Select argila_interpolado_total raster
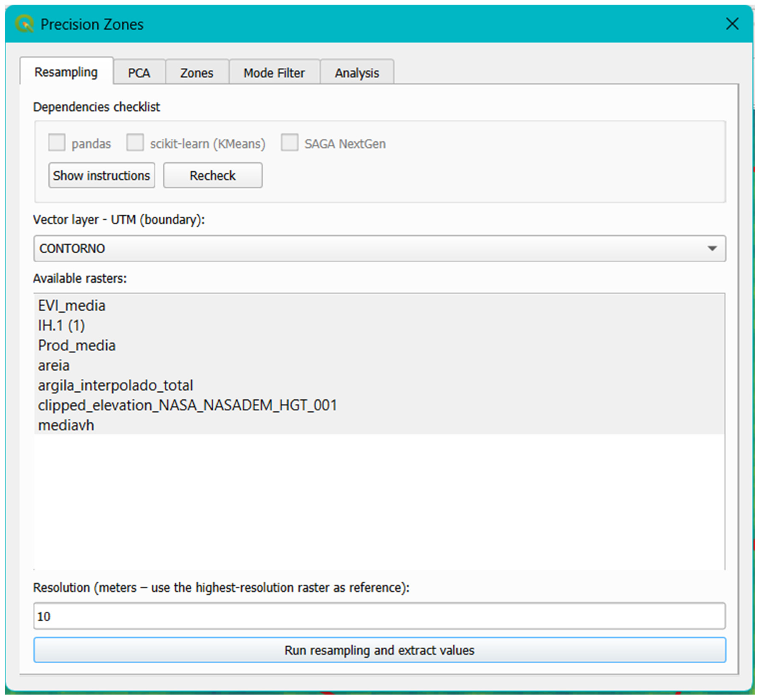The width and height of the screenshot is (759, 700). [115, 385]
